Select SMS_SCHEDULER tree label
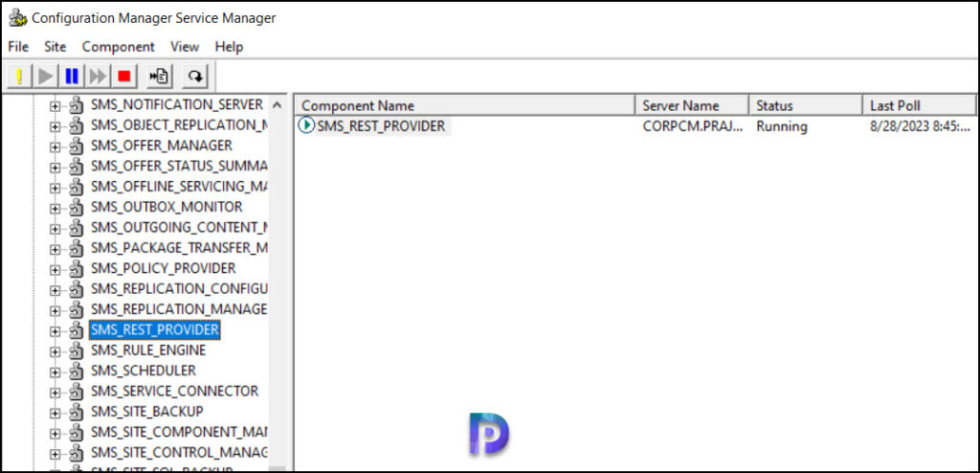 click(x=144, y=371)
